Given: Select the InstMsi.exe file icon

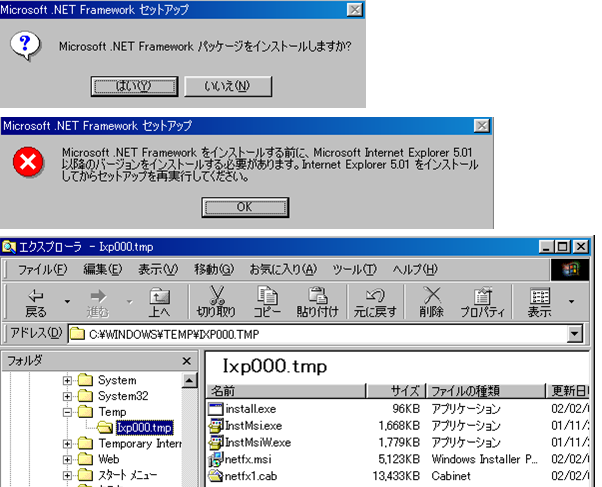Looking at the screenshot, I should click(x=215, y=426).
